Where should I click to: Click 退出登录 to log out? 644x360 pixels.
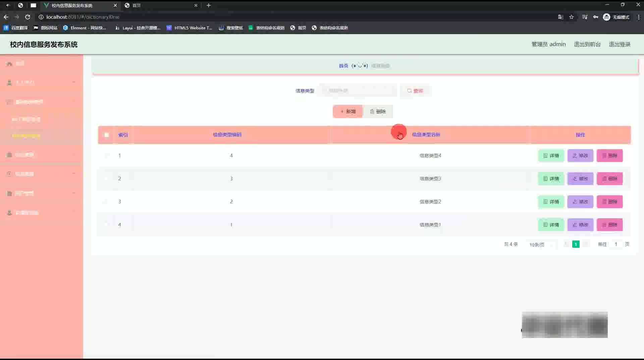pyautogui.click(x=620, y=44)
